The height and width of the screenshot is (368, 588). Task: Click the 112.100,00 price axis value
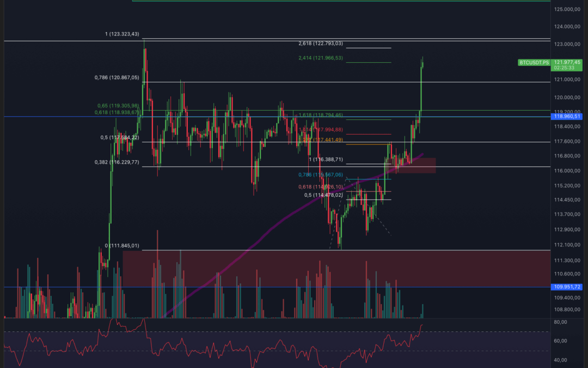(x=567, y=245)
